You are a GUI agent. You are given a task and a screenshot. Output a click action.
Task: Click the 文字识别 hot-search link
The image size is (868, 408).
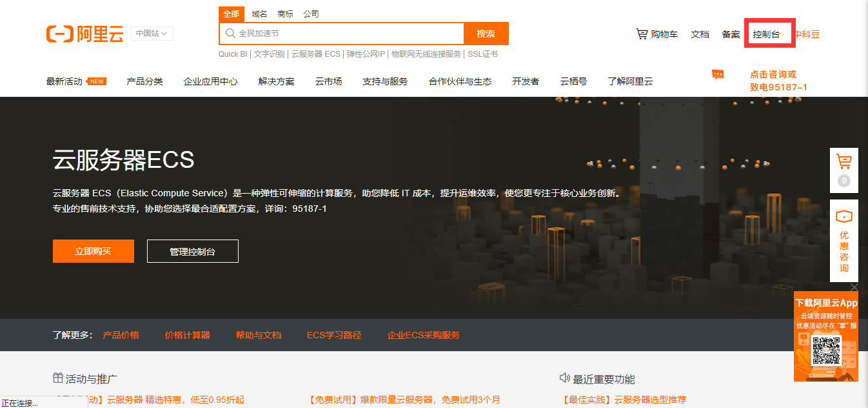point(270,54)
